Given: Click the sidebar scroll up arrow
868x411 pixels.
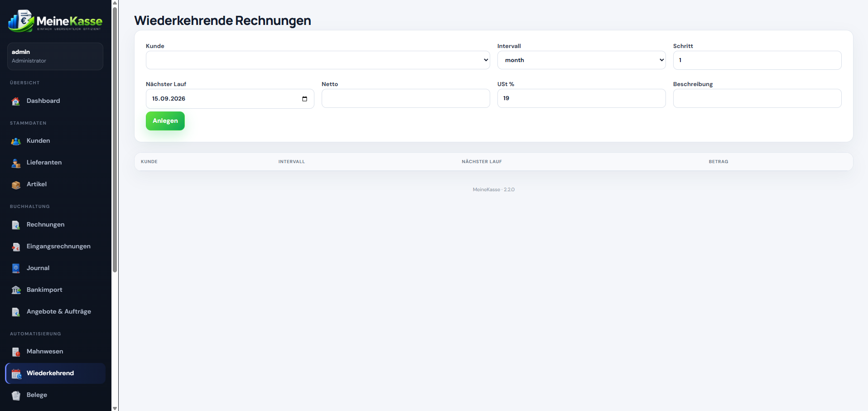Looking at the screenshot, I should coord(115,3).
